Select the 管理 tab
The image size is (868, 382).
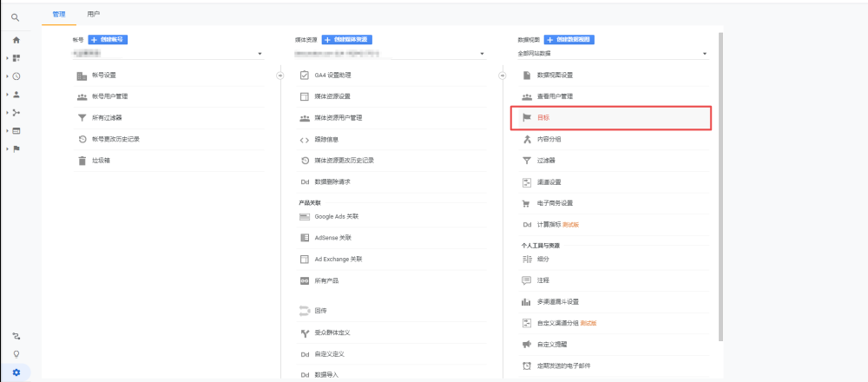coord(59,15)
